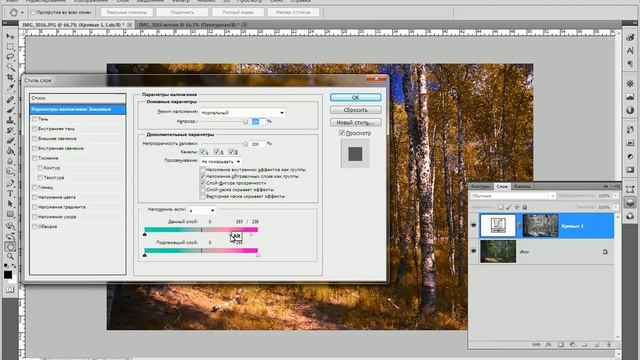Click the Сбросить button

pyautogui.click(x=356, y=110)
